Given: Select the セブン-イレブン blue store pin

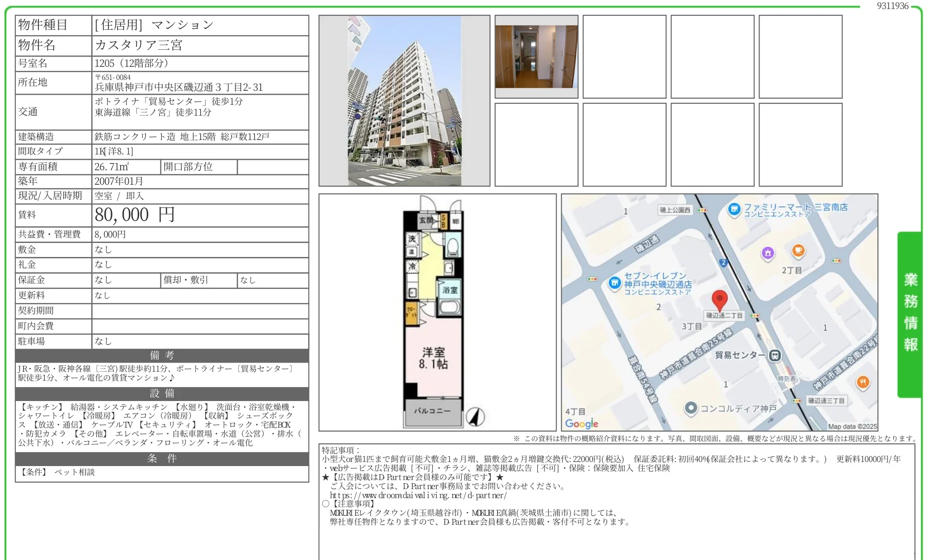Looking at the screenshot, I should (615, 284).
